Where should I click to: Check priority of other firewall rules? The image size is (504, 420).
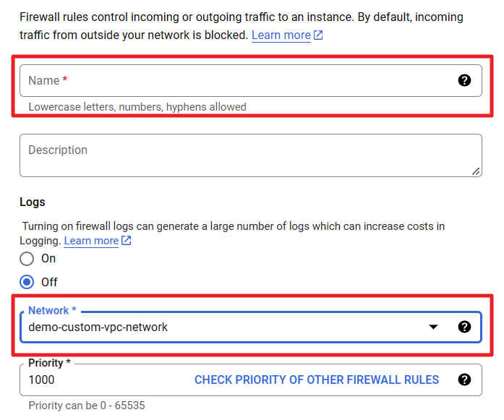click(317, 380)
